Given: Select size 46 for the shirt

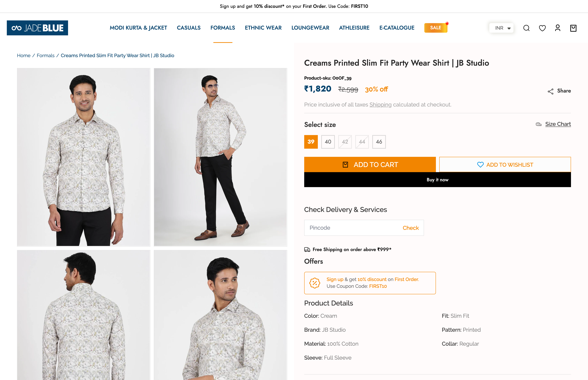Looking at the screenshot, I should click(379, 142).
